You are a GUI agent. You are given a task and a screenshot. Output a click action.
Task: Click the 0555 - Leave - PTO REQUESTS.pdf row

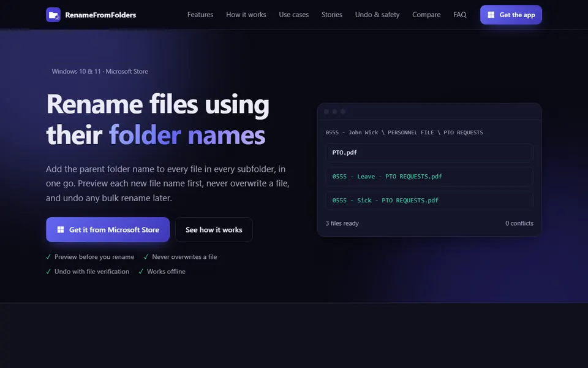pyautogui.click(x=429, y=177)
